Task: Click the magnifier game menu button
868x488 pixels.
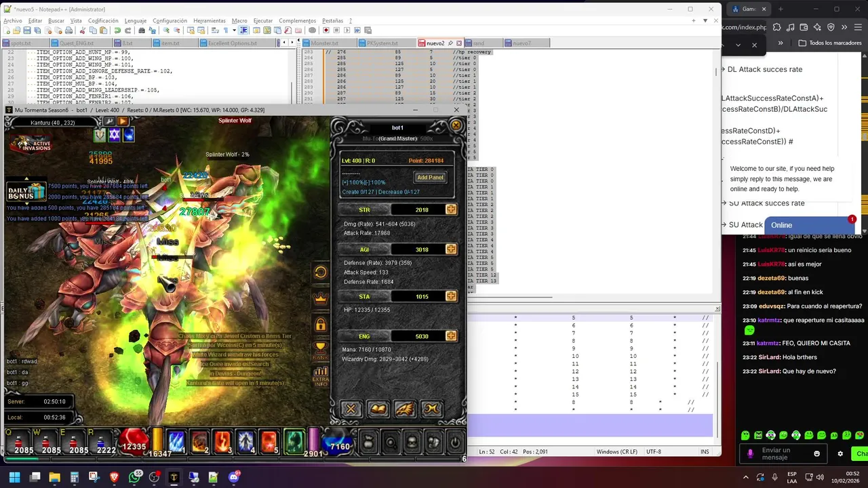Action: click(391, 443)
